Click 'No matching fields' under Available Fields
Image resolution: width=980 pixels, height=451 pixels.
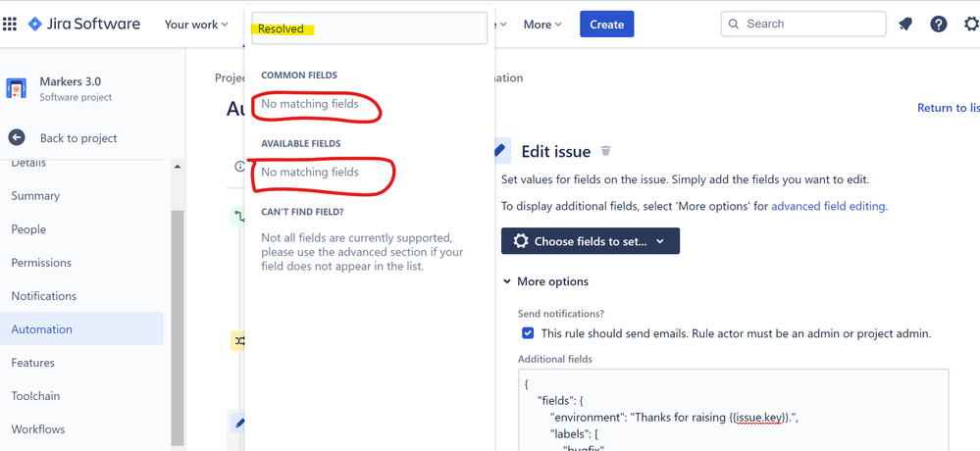(310, 172)
